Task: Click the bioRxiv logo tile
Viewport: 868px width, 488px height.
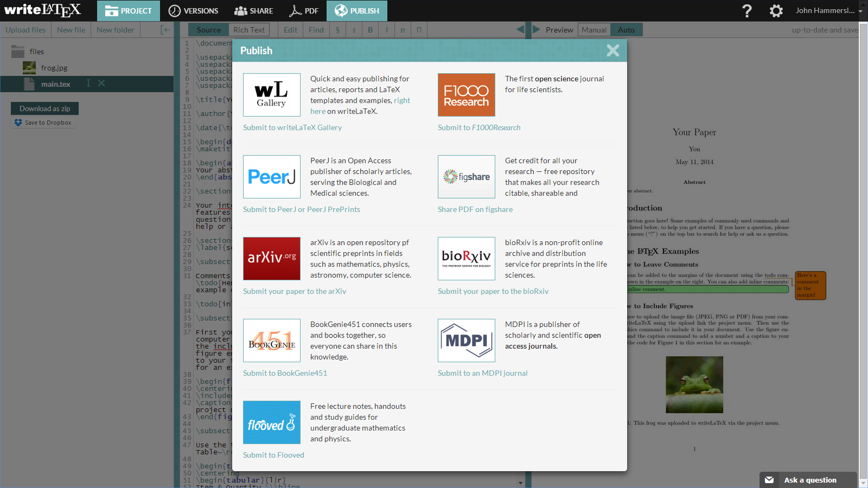Action: 466,258
